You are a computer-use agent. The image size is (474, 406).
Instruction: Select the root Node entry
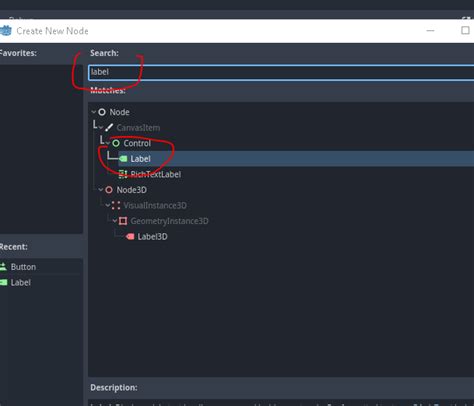click(x=119, y=112)
